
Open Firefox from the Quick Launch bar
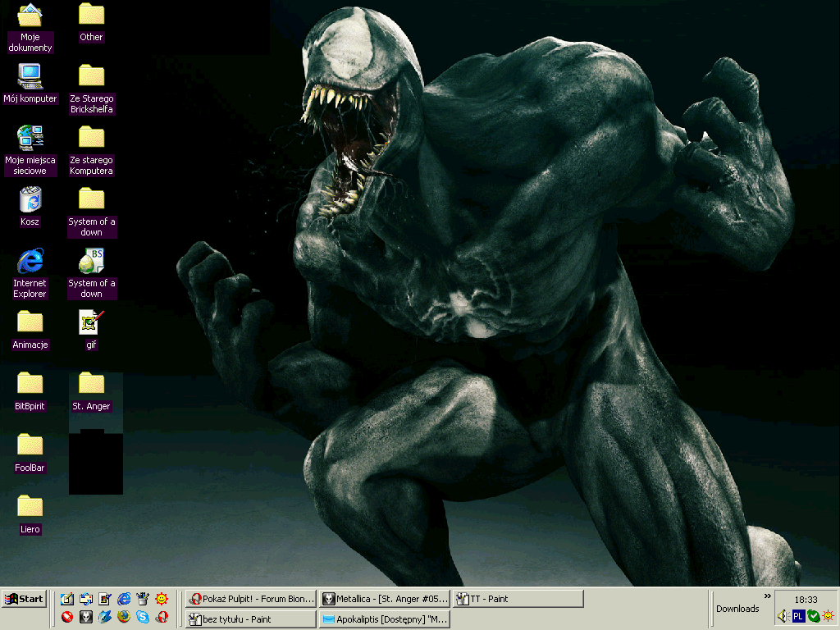tap(125, 617)
